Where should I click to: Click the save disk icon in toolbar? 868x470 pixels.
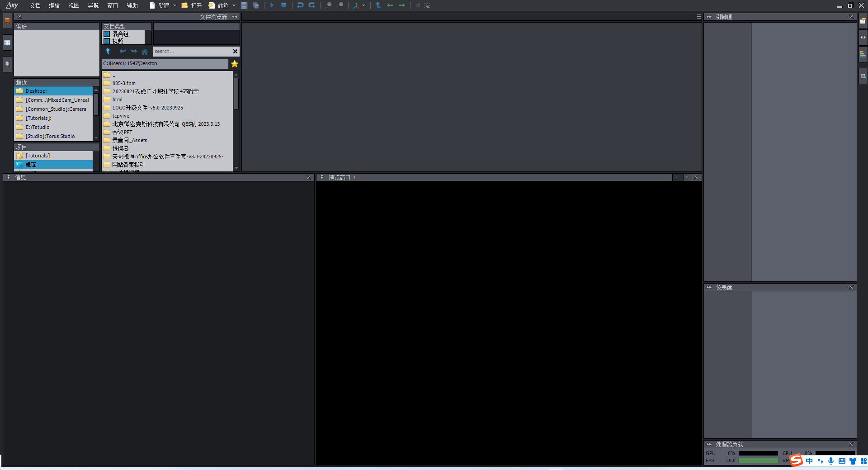point(244,5)
